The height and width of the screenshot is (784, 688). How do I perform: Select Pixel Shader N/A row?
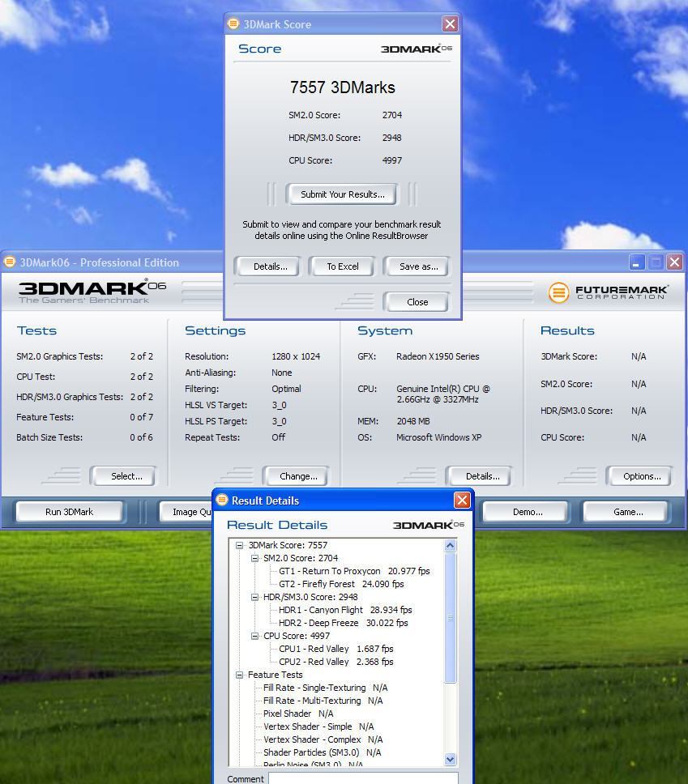pos(298,714)
